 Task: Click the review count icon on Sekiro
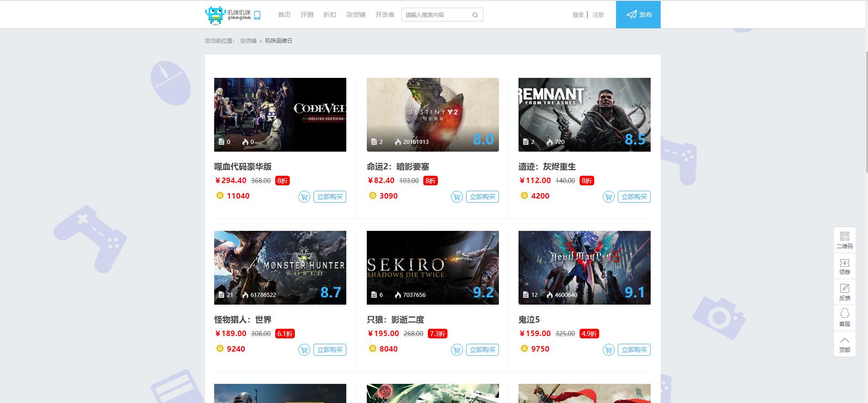pyautogui.click(x=374, y=295)
